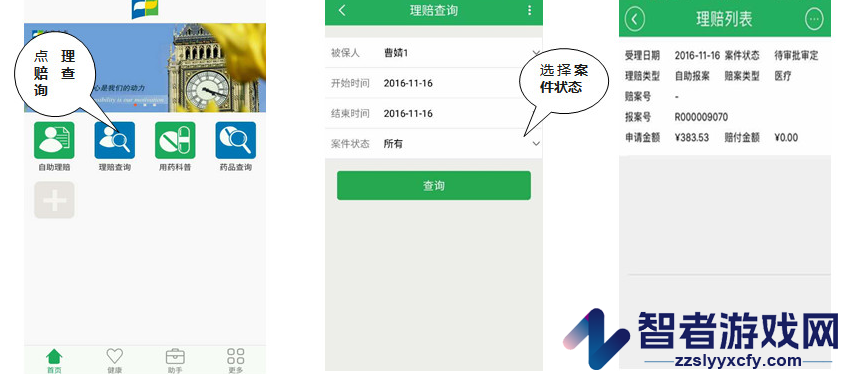Image resolution: width=841 pixels, height=374 pixels.
Task: Tap the gray plus add-shortcut tile
Action: coord(54,200)
